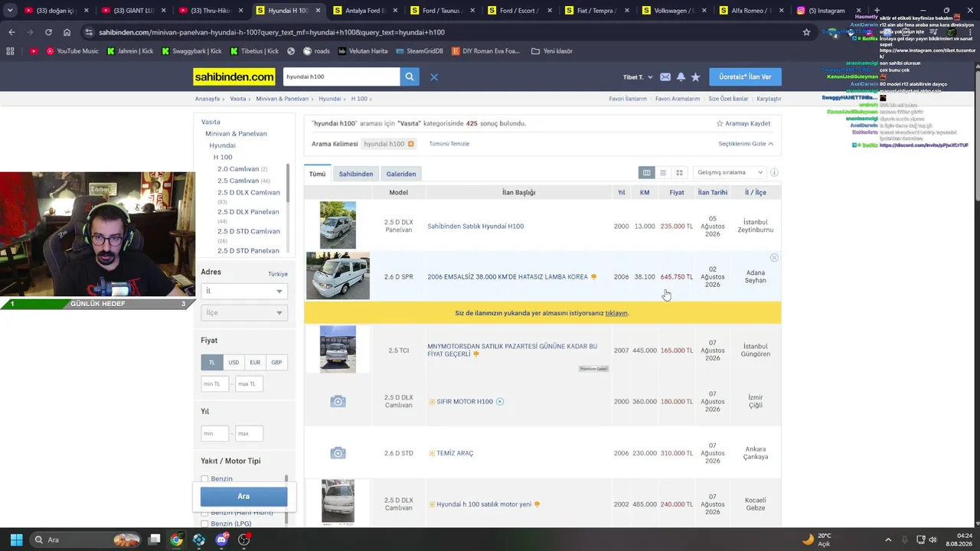Open OBS Studio from the taskbar
The image size is (980, 551).
244,540
